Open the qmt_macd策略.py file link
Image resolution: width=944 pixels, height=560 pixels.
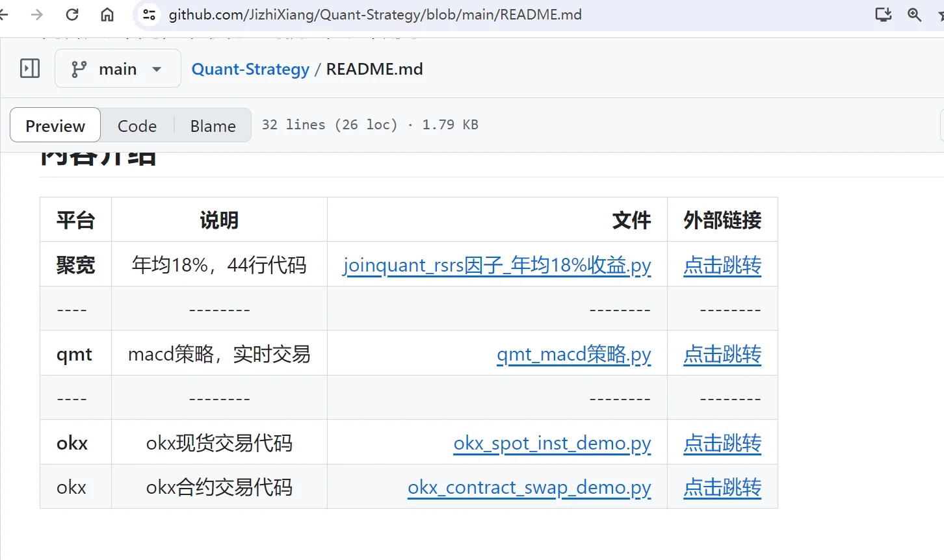click(x=574, y=354)
